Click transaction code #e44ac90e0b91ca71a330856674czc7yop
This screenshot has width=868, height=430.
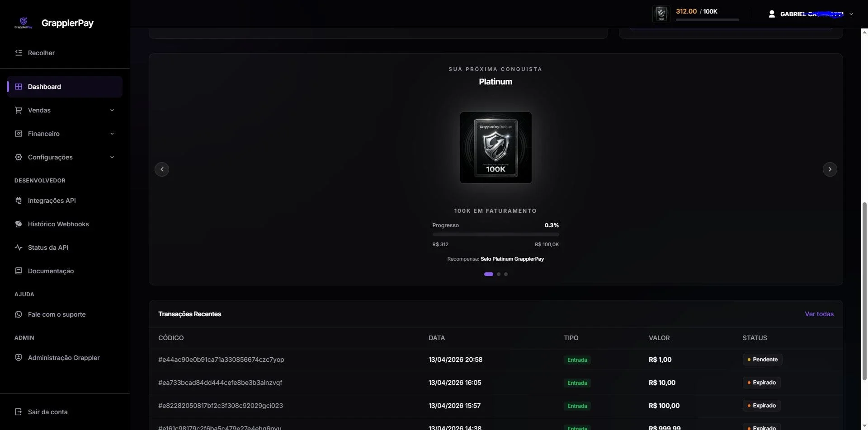pos(221,360)
